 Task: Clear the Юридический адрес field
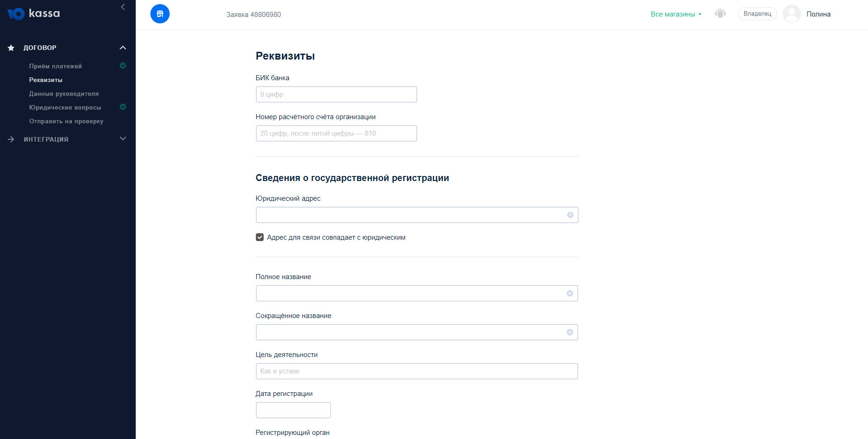pos(570,215)
